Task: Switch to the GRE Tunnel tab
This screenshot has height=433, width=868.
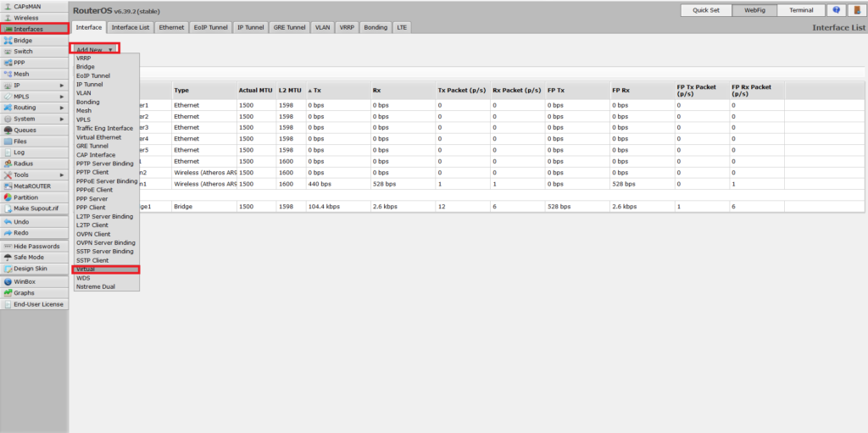Action: 290,27
